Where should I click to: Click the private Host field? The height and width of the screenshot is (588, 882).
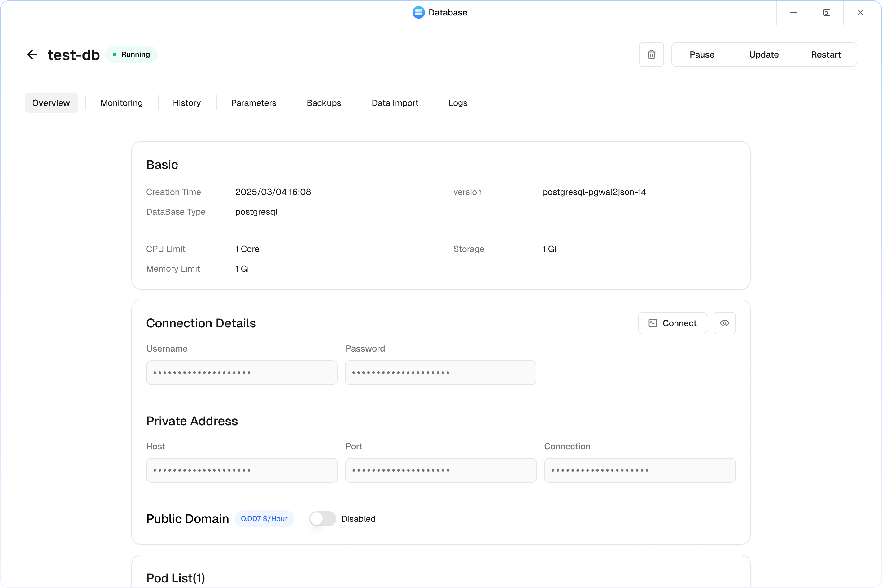[242, 470]
